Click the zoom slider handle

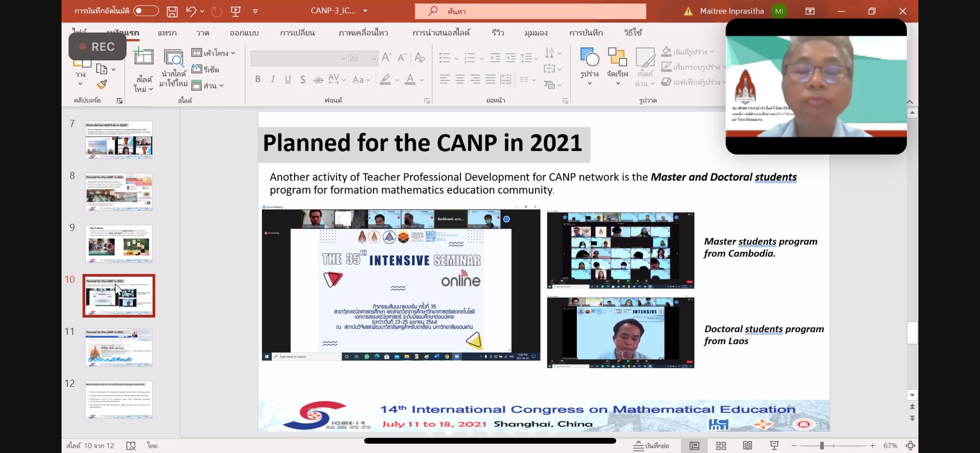(822, 446)
